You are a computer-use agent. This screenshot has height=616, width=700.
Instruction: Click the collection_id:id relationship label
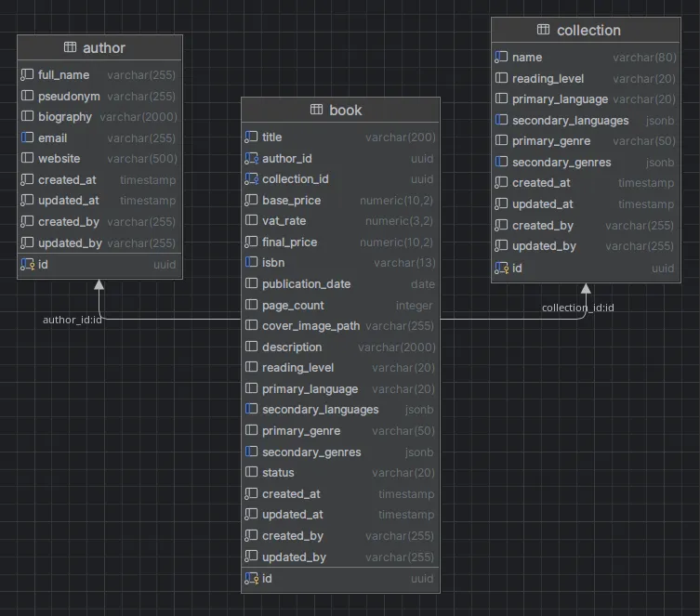(577, 308)
